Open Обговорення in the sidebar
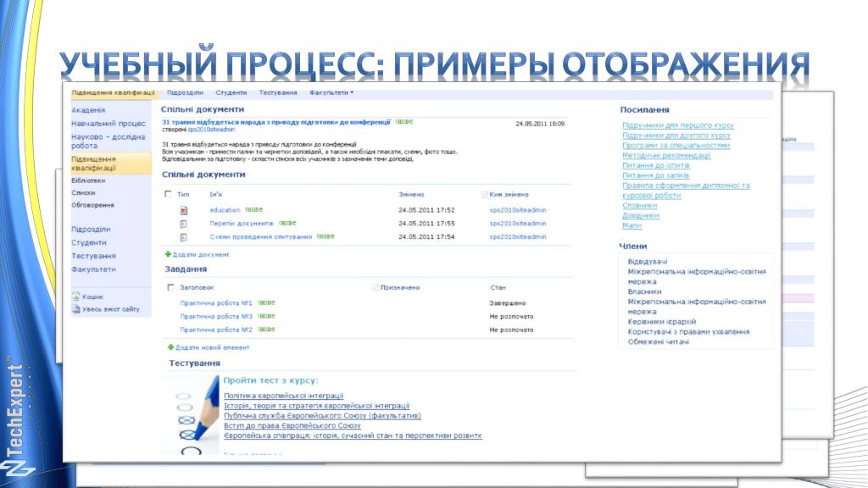868x488 pixels. 92,205
